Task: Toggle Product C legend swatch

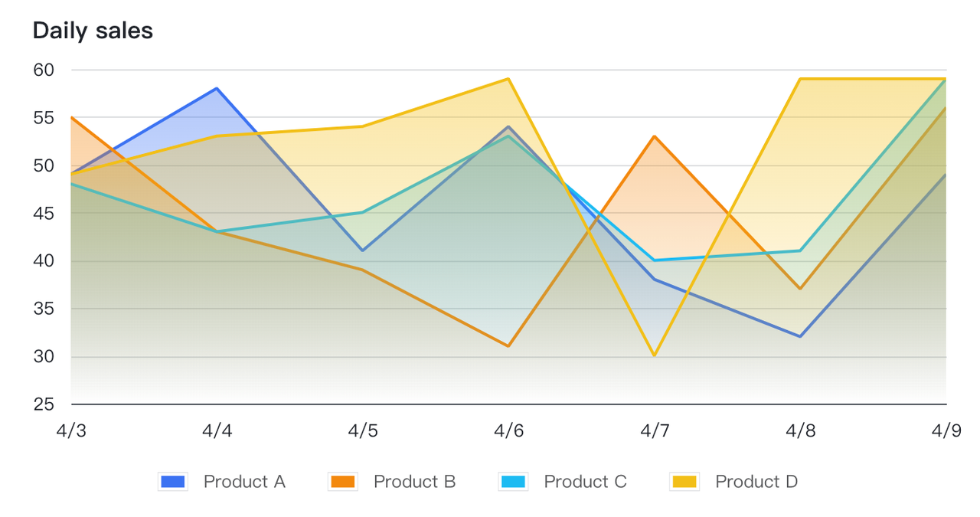Action: (x=512, y=482)
